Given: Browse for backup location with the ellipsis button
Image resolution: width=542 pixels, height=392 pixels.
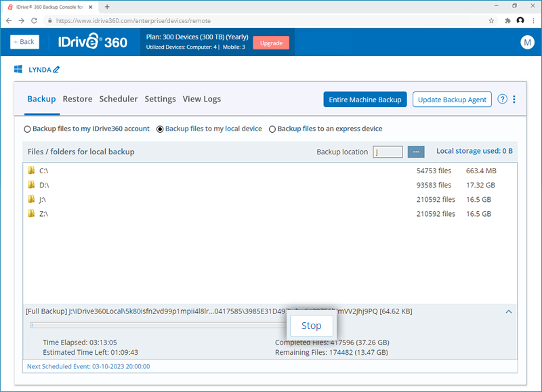Looking at the screenshot, I should [x=416, y=152].
